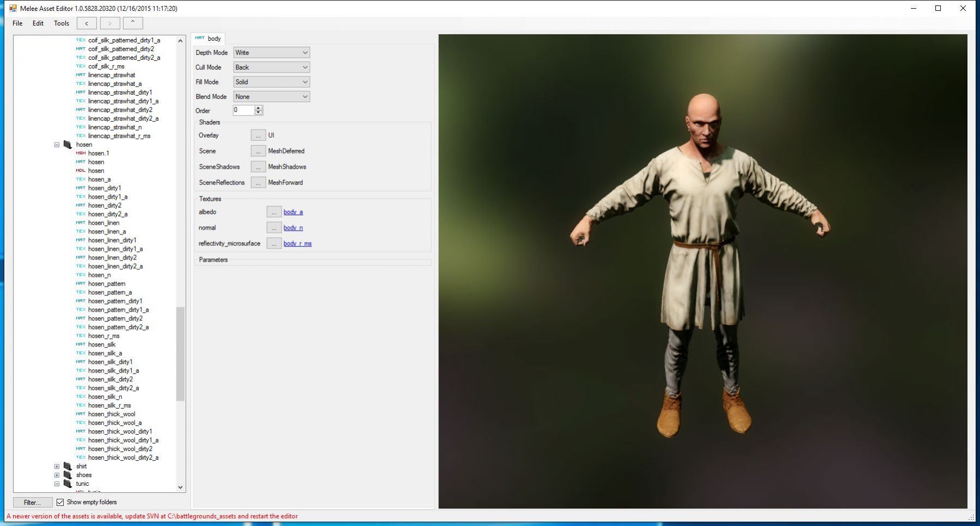980x526 pixels.
Task: Toggle the Show empty folders checkbox
Action: (60, 502)
